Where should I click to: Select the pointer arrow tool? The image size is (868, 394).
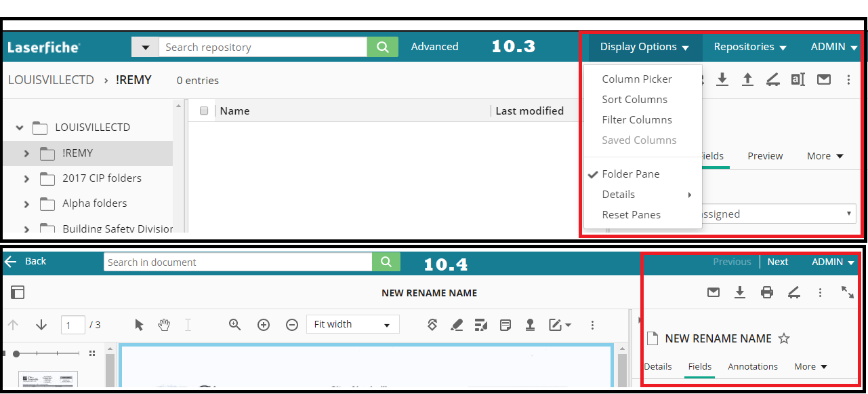point(140,325)
